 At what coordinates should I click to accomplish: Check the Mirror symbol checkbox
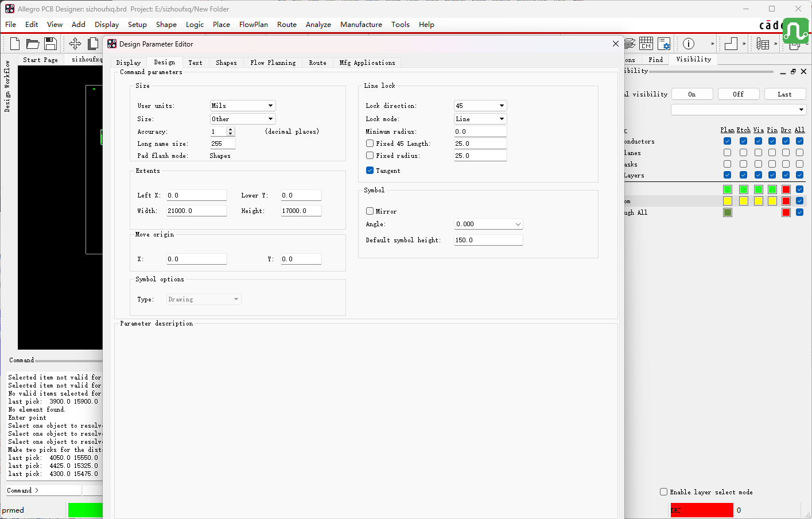(370, 211)
